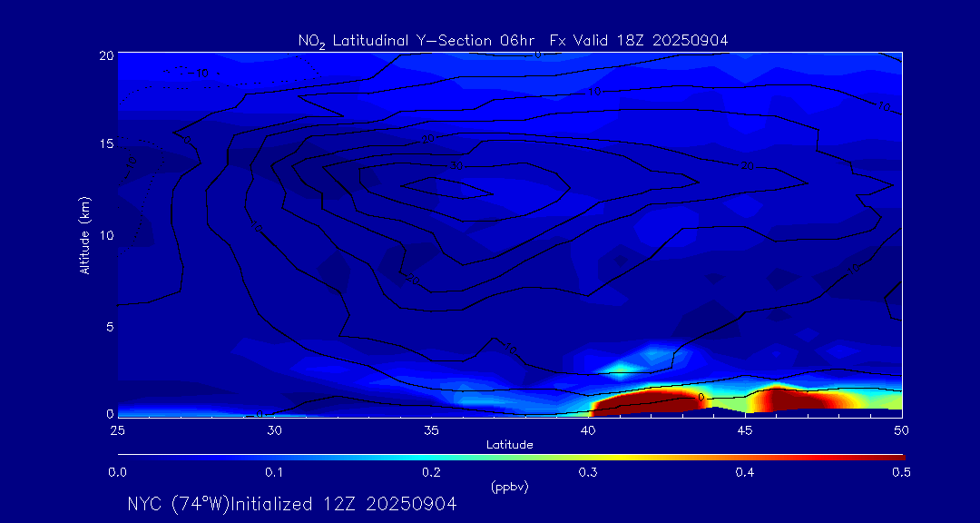The image size is (980, 523).
Task: Click the dotted contour label -10 near top left
Action: point(199,74)
